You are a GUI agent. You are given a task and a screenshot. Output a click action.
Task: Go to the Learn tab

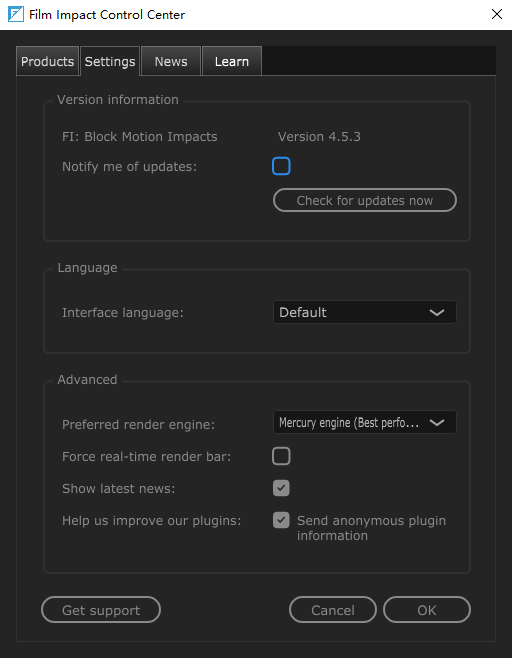pos(232,61)
